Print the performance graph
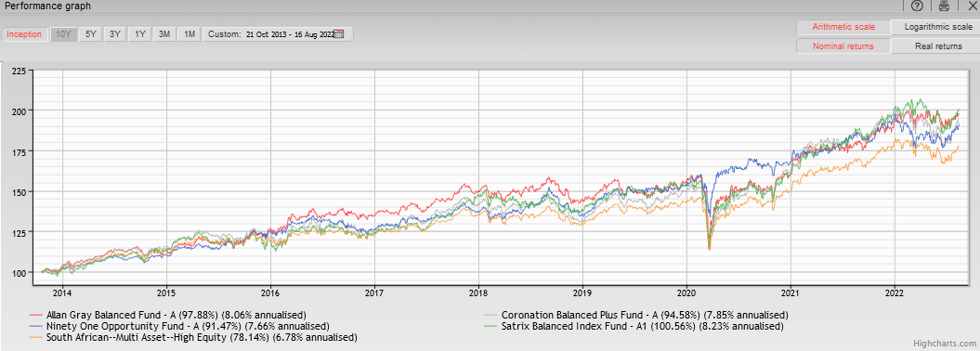 944,6
